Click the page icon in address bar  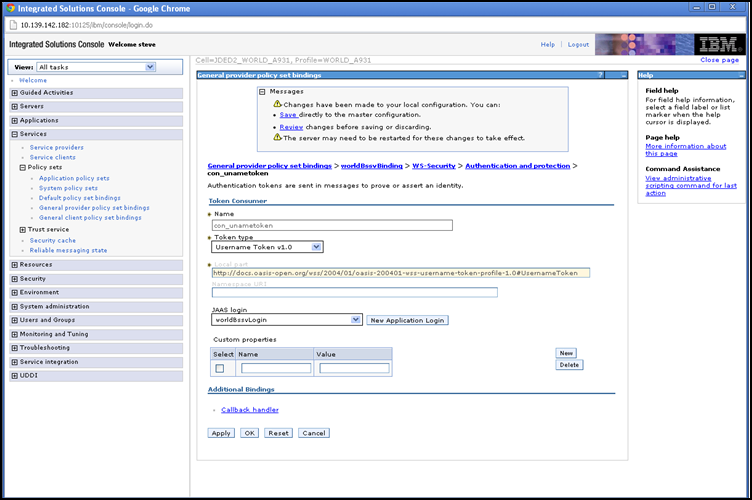click(13, 25)
